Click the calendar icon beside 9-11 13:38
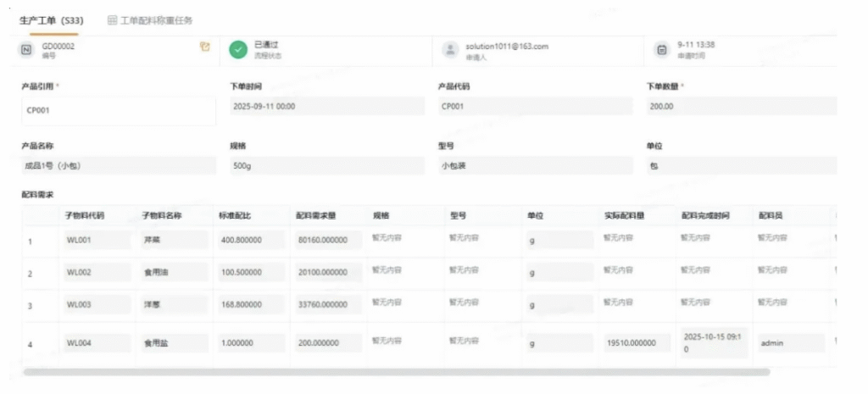The image size is (868, 394). [663, 50]
